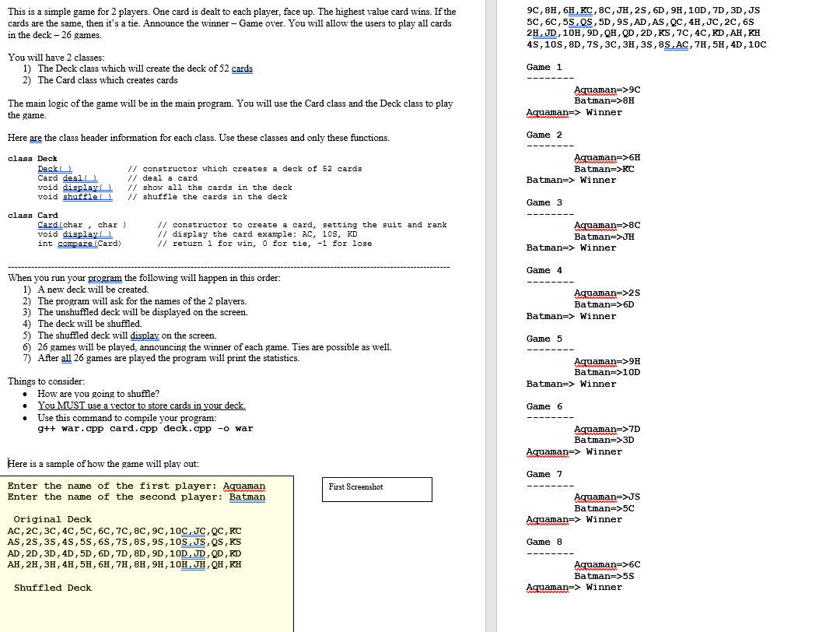Click the "Original Deck" label
840x632 pixels.
[x=54, y=518]
